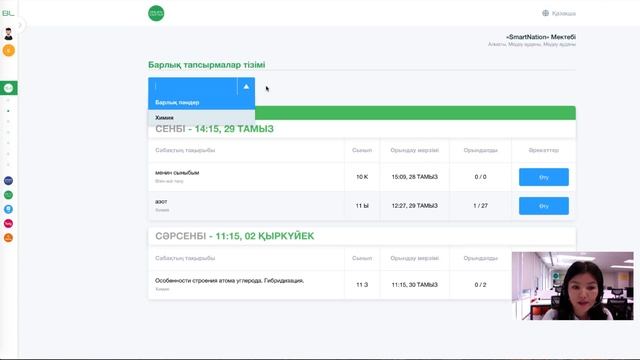The image size is (640, 360).
Task: Click the completed count '0 / 0'
Action: click(480, 177)
